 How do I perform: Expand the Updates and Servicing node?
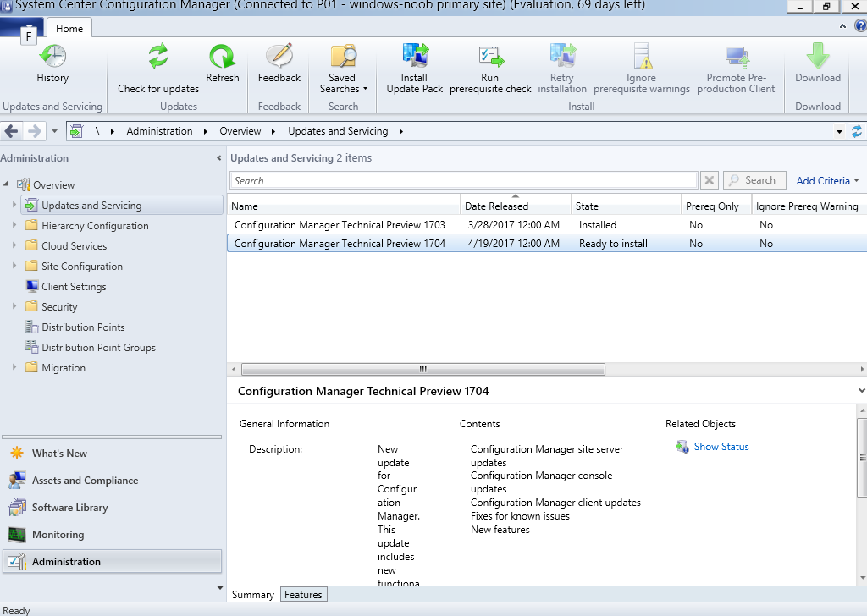[x=14, y=205]
